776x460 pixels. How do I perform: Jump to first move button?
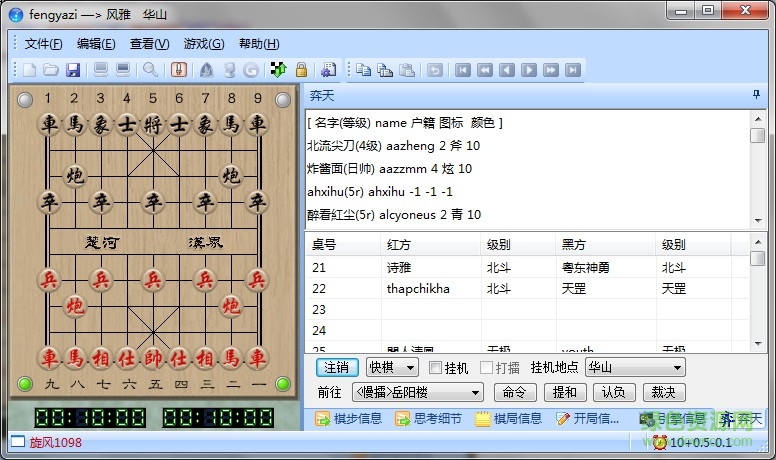463,70
